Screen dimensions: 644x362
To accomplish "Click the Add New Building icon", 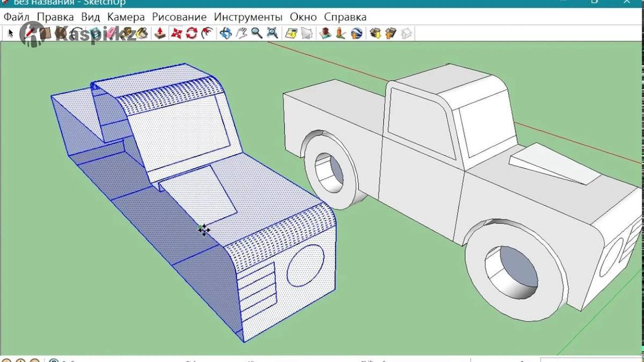I will click(325, 33).
